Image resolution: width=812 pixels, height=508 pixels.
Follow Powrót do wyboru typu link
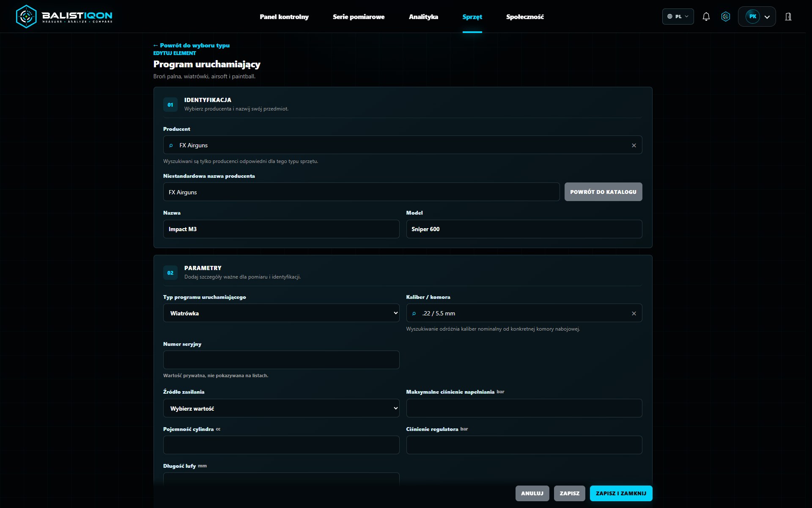(192, 45)
